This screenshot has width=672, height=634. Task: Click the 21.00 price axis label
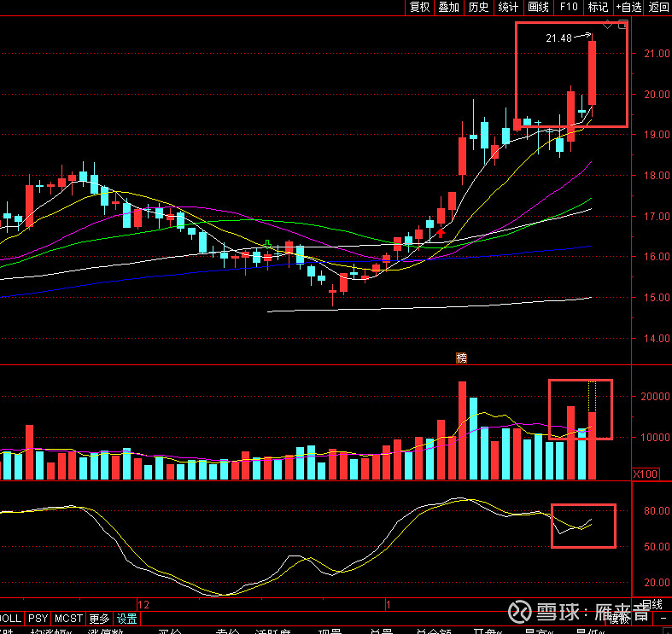pyautogui.click(x=657, y=54)
